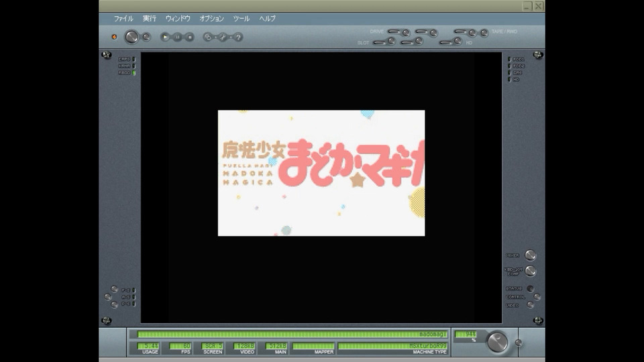Click the second DRIVE round insert knob
Screen dimensions: 644x362
[433, 33]
